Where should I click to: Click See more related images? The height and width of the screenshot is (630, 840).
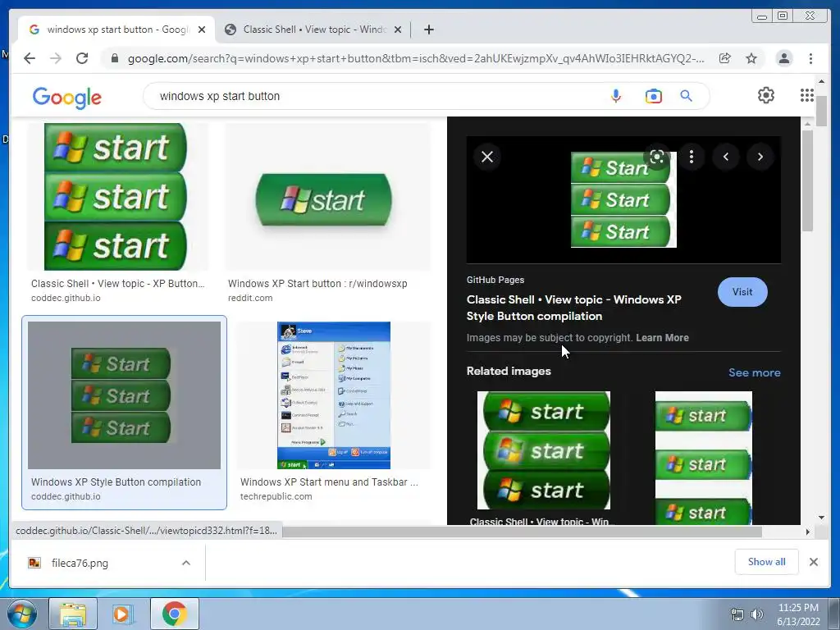[x=755, y=373]
